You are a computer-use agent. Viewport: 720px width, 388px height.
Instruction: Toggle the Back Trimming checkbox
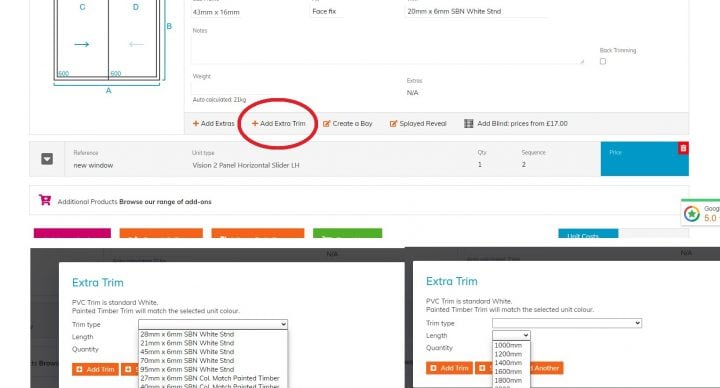point(603,62)
